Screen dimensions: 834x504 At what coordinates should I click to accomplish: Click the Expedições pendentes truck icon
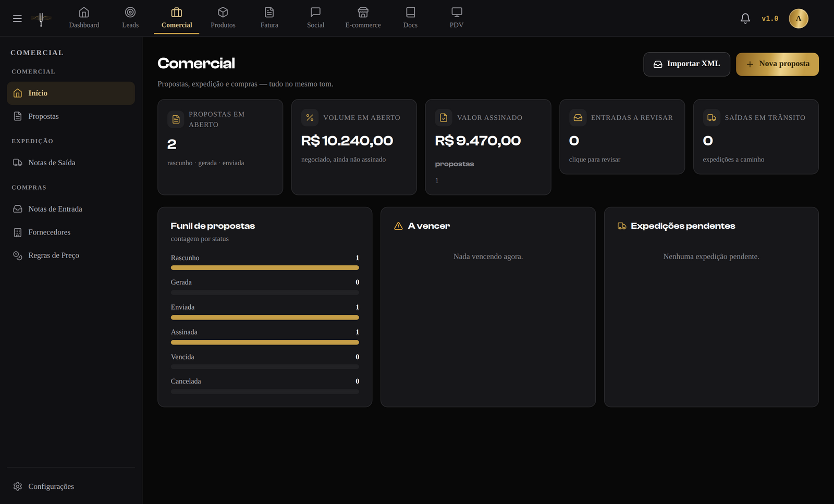[622, 226]
